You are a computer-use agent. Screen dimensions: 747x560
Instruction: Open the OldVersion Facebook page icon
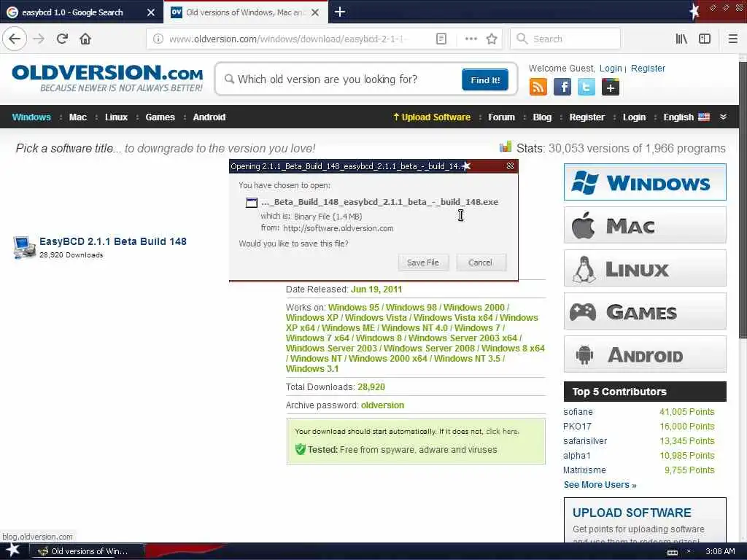[x=562, y=87]
